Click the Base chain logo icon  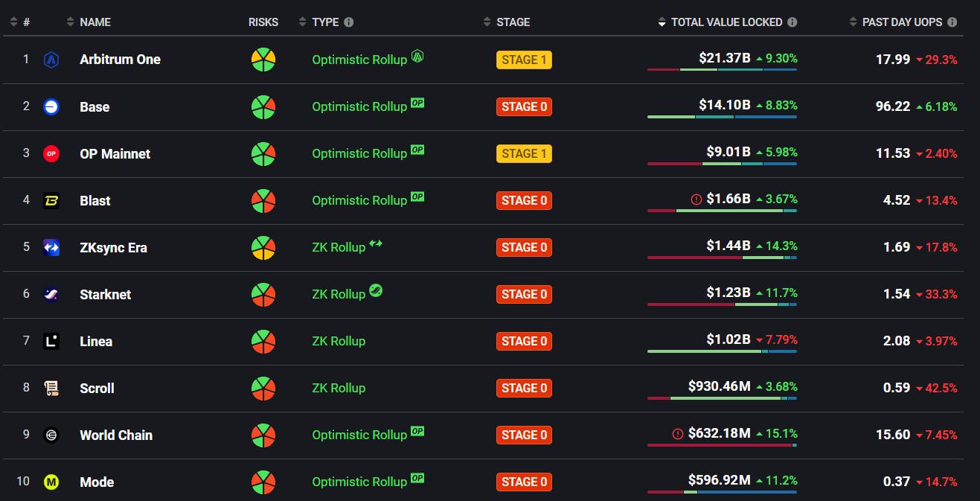point(51,106)
